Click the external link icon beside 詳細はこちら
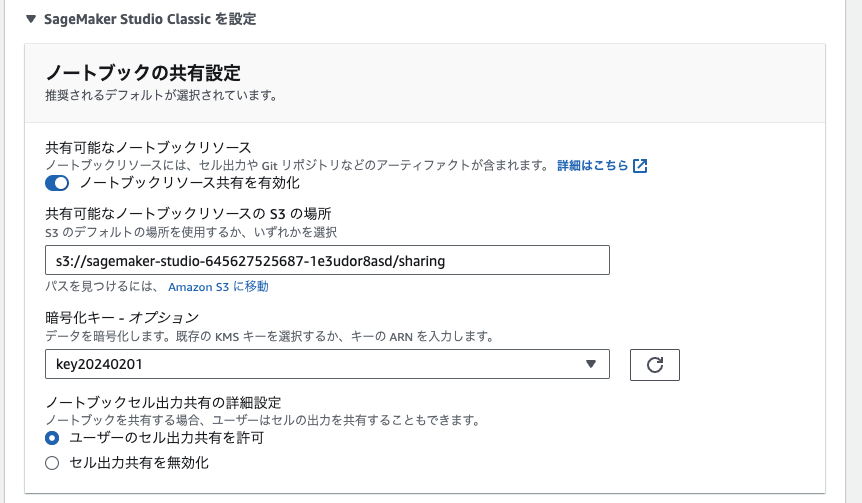Viewport: 862px width, 503px height. tap(640, 165)
